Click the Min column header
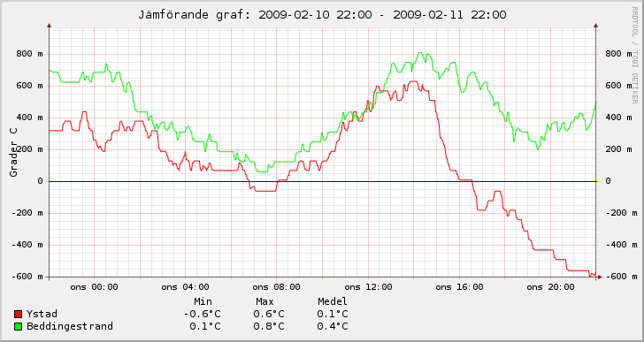The width and height of the screenshot is (644, 342). click(x=203, y=302)
